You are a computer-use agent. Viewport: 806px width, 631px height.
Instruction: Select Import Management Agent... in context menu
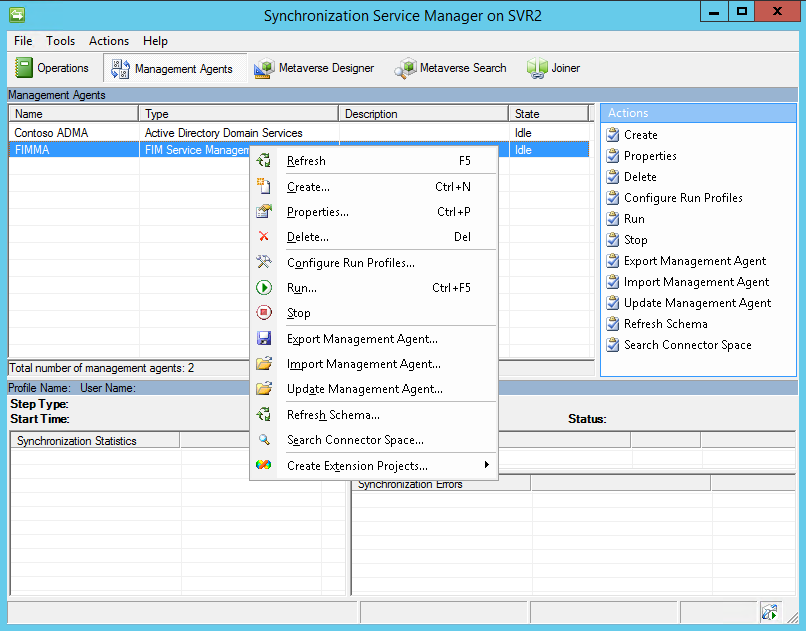(374, 364)
